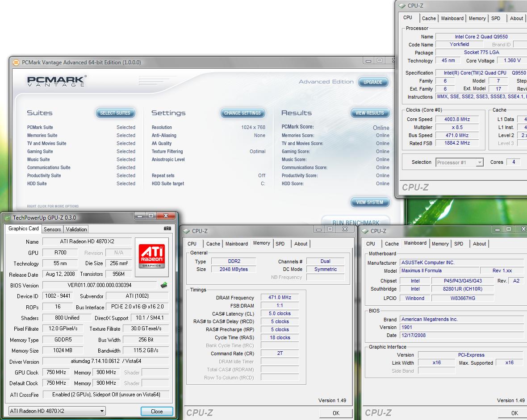Minimize the CPU-Z Memory window

[319, 229]
